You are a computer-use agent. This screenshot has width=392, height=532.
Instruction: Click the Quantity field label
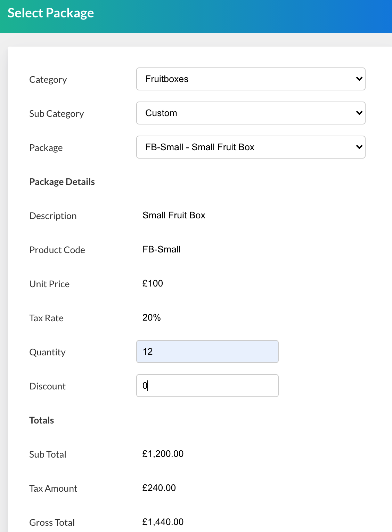[47, 352]
